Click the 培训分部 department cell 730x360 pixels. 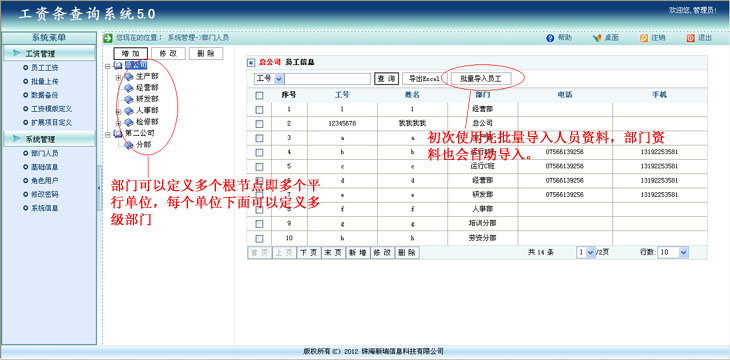(482, 224)
